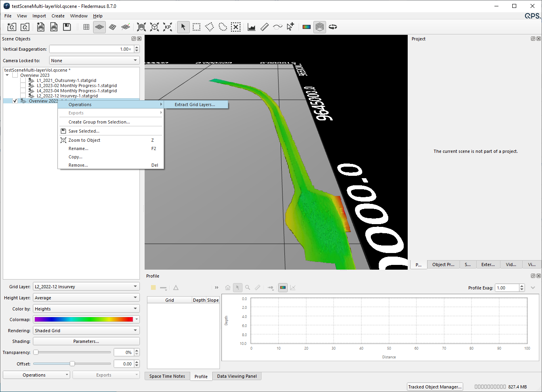
Task: Switch to the Space Time Notes tab
Action: 167,376
